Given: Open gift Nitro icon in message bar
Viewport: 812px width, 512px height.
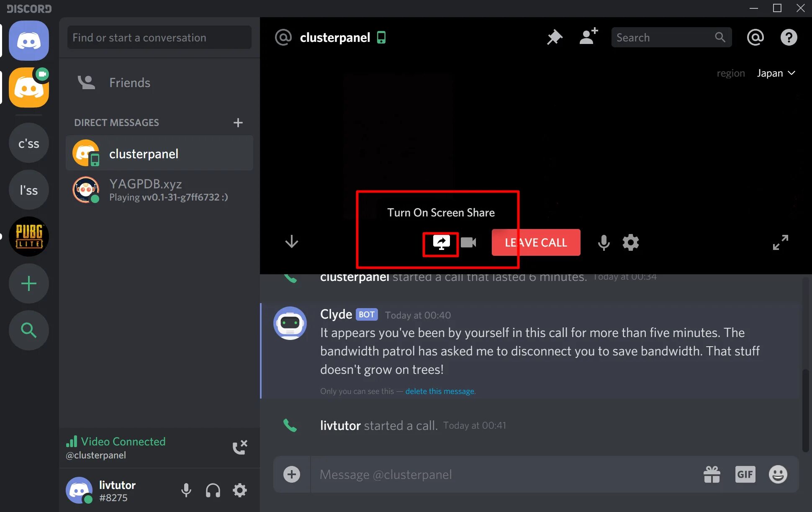Looking at the screenshot, I should coord(712,474).
